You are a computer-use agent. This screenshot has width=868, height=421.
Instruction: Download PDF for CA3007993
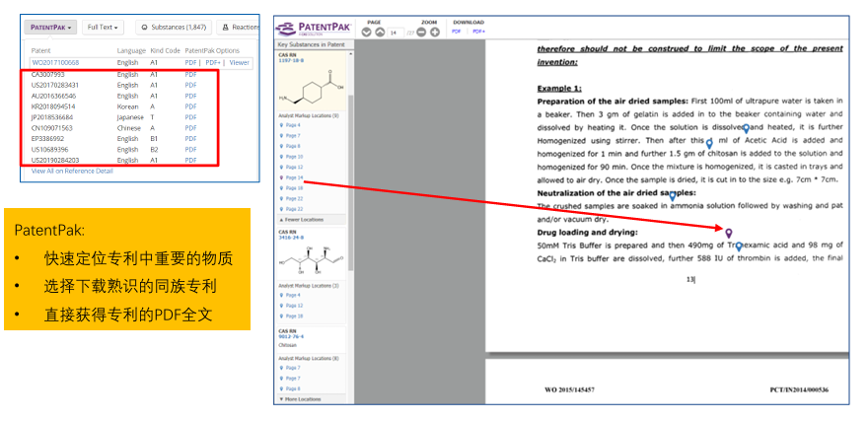(190, 74)
